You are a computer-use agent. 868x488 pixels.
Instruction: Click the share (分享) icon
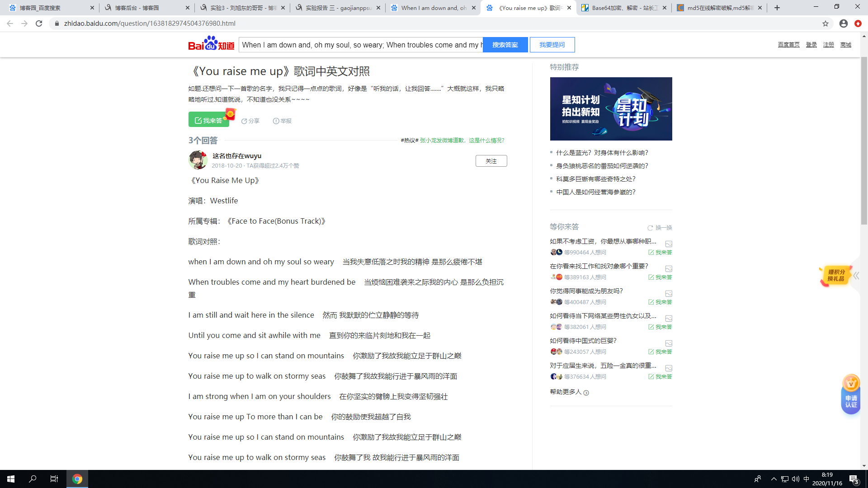tap(244, 121)
